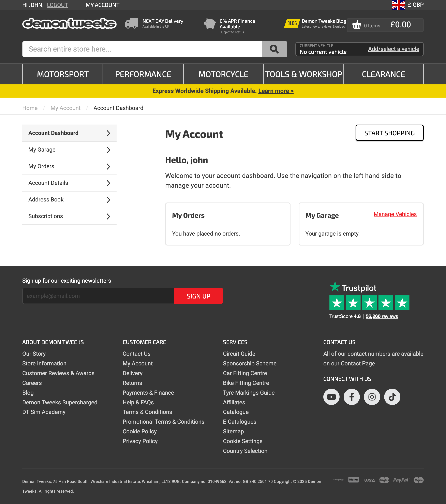Image resolution: width=446 pixels, height=504 pixels.
Task: Open the CLEARANCE menu
Action: pos(383,74)
